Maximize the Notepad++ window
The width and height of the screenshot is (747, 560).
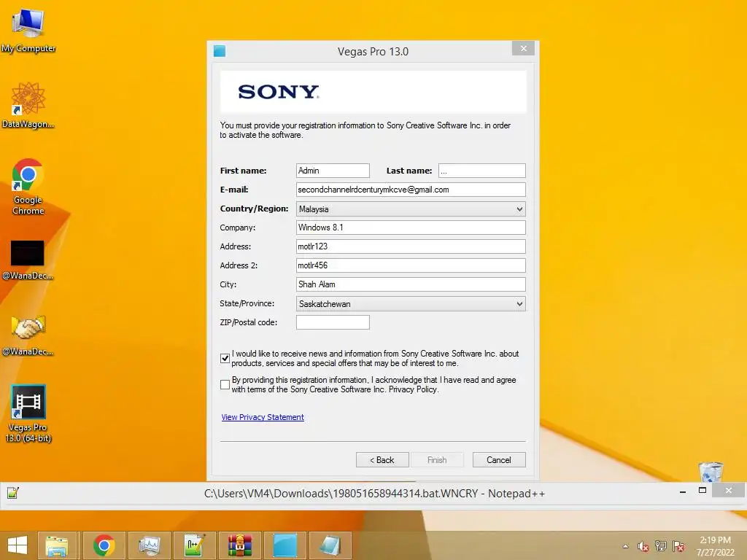click(703, 491)
